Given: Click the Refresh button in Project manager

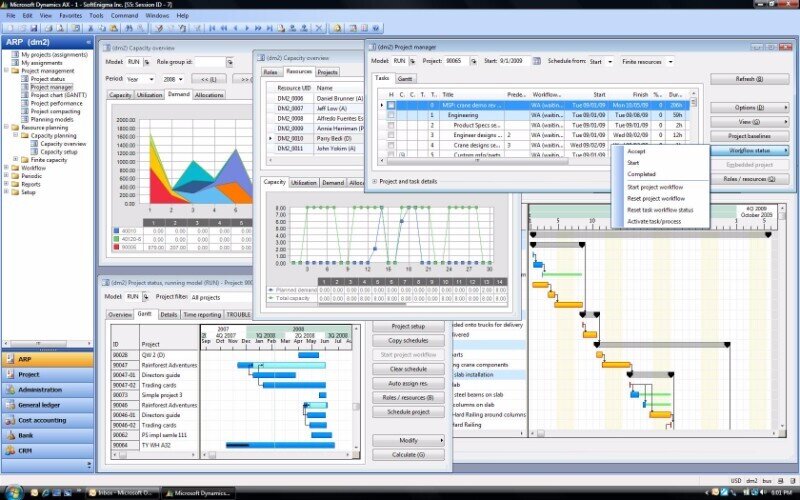Looking at the screenshot, I should [749, 79].
